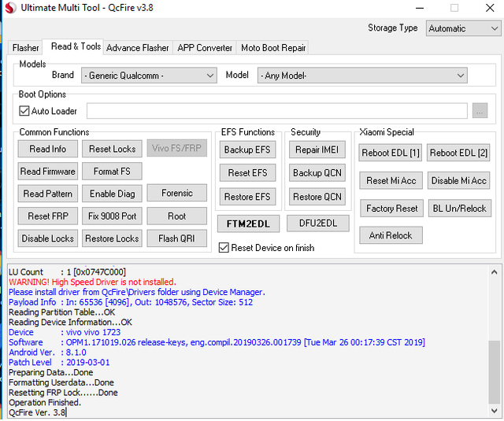Click the Reset EFS button
504x421 pixels.
tap(247, 173)
